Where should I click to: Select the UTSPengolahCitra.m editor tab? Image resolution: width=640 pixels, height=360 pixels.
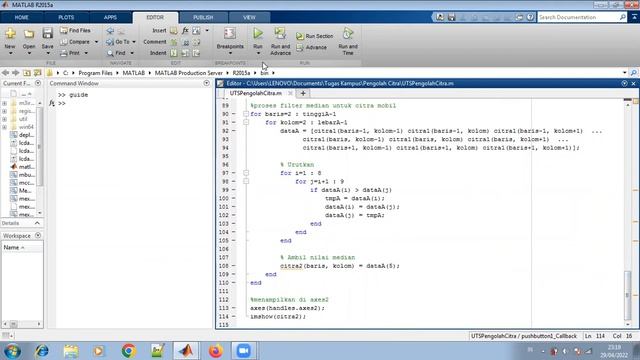(x=256, y=93)
